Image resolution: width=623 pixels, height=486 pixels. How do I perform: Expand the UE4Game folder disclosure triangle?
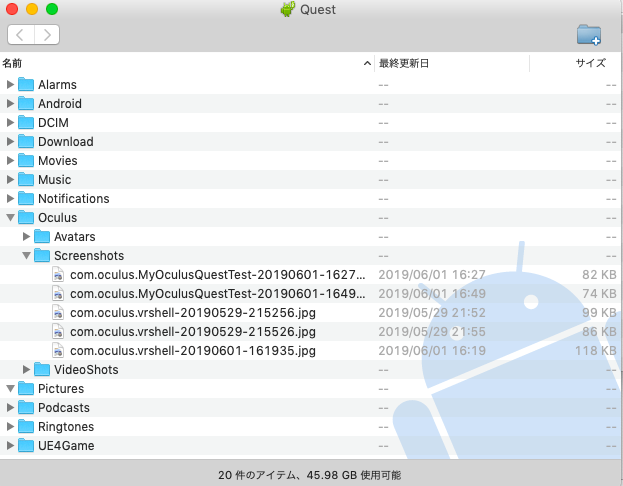click(x=10, y=446)
